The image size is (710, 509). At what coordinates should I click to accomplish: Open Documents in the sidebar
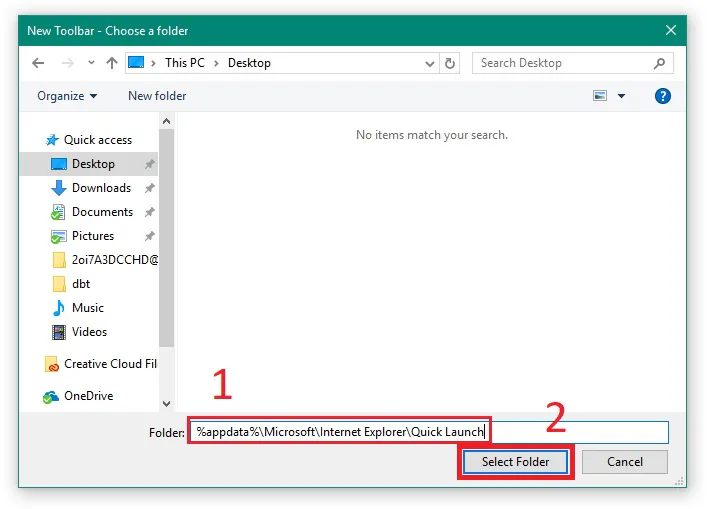point(102,212)
